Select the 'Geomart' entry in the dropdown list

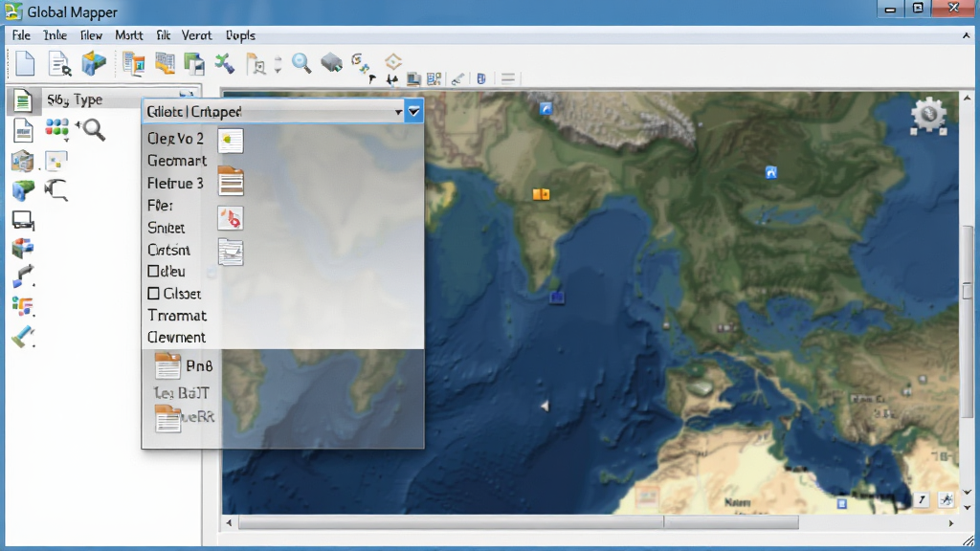click(x=177, y=161)
